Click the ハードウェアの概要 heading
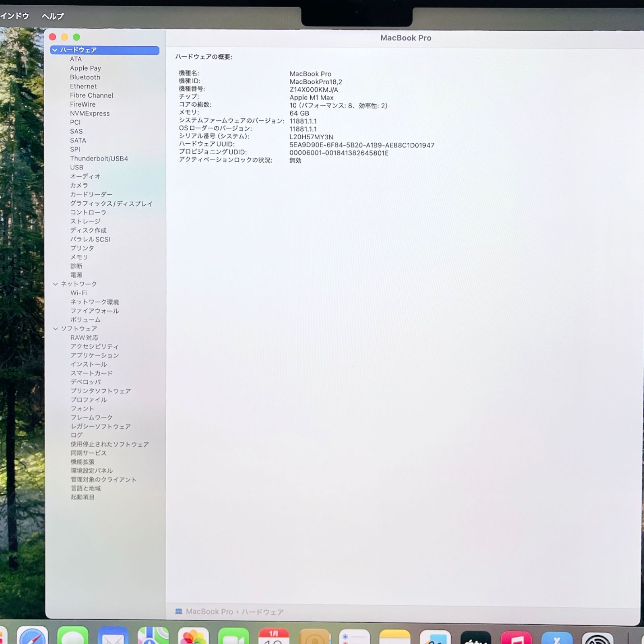 click(x=203, y=57)
